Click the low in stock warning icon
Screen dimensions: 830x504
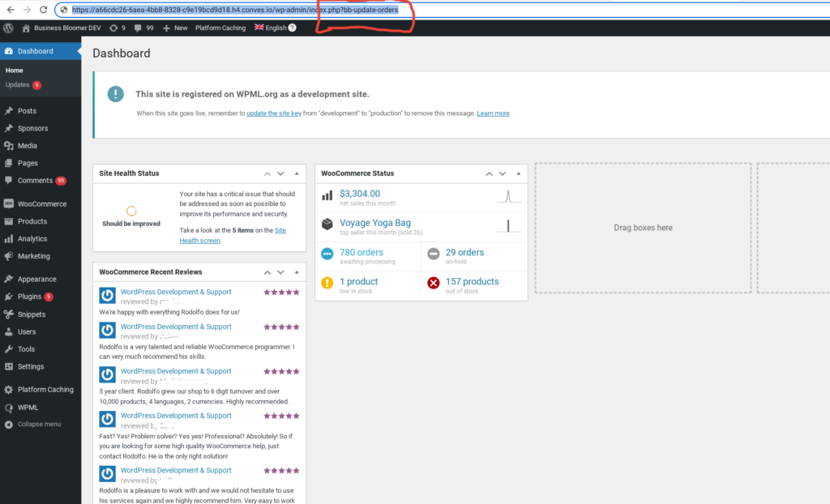tap(327, 284)
